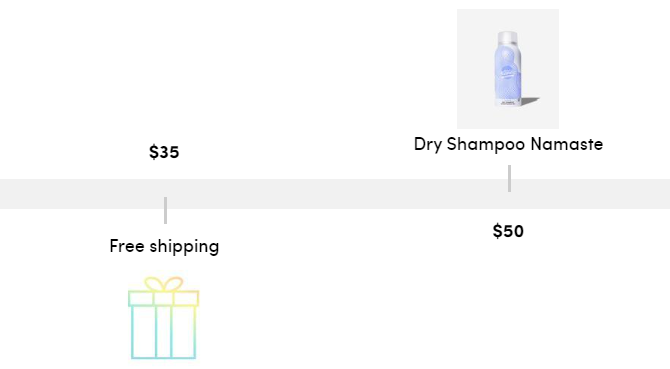Click the word Shampoo in the product title
The image size is (670, 369).
pyautogui.click(x=485, y=145)
